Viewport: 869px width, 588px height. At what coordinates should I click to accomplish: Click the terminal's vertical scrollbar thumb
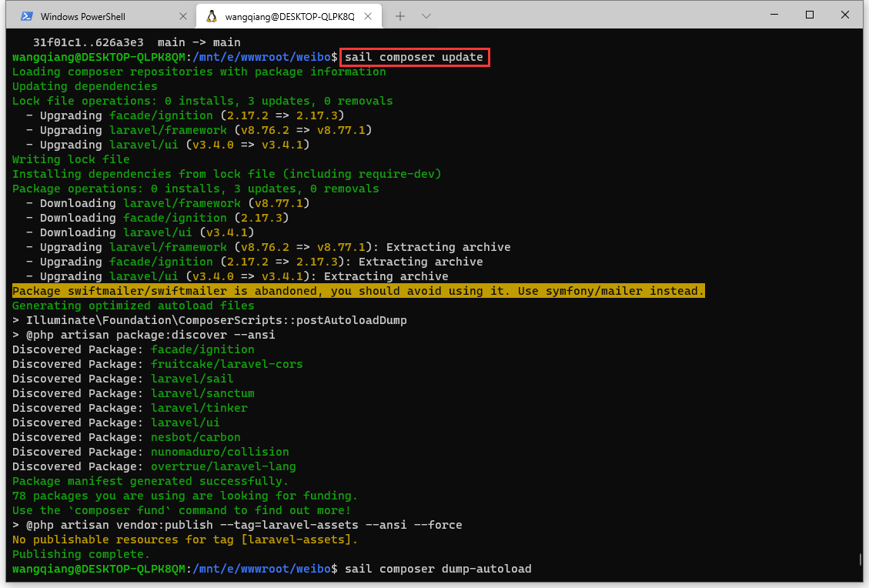[861, 560]
